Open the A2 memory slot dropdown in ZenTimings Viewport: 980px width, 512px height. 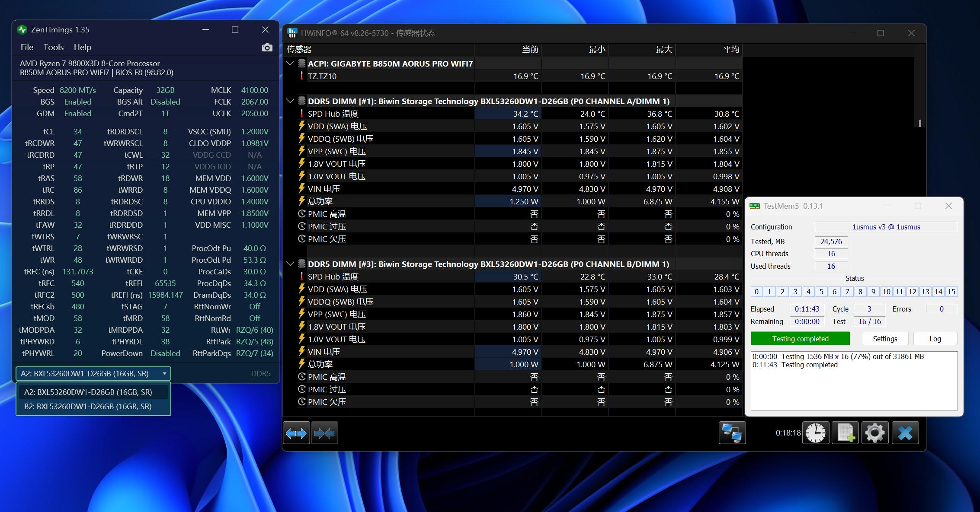point(164,373)
